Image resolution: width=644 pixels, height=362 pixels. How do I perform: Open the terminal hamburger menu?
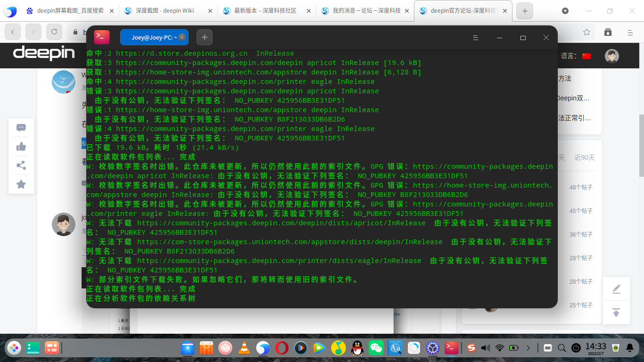476,38
